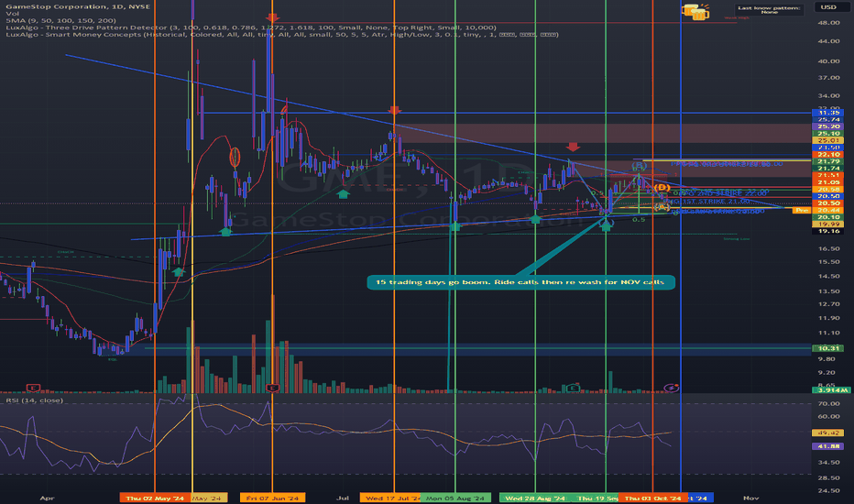Open the USD currency selector
The height and width of the screenshot is (504, 854).
[x=831, y=8]
